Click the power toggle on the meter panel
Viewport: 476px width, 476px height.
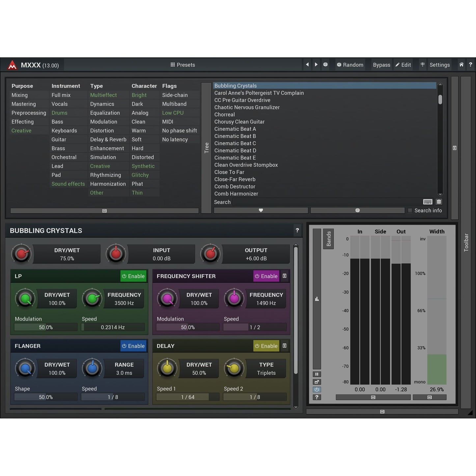click(317, 389)
